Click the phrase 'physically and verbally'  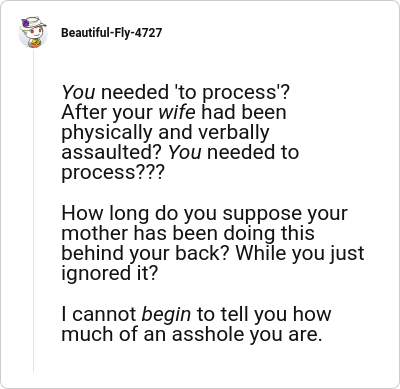165,133
